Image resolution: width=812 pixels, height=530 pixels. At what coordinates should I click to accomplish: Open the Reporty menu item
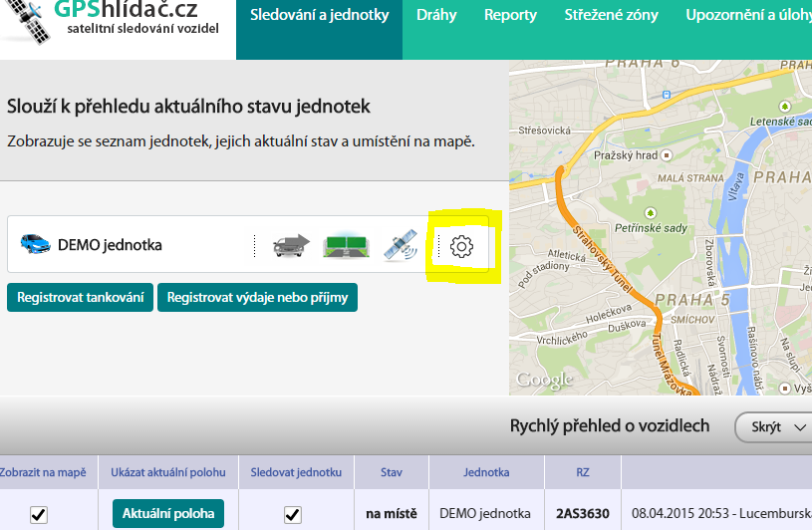(x=510, y=15)
